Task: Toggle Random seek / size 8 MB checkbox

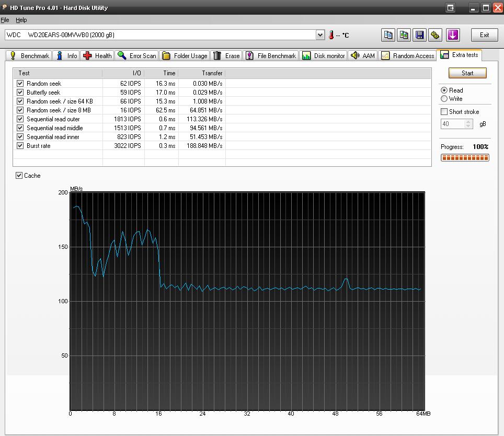Action: (20, 110)
